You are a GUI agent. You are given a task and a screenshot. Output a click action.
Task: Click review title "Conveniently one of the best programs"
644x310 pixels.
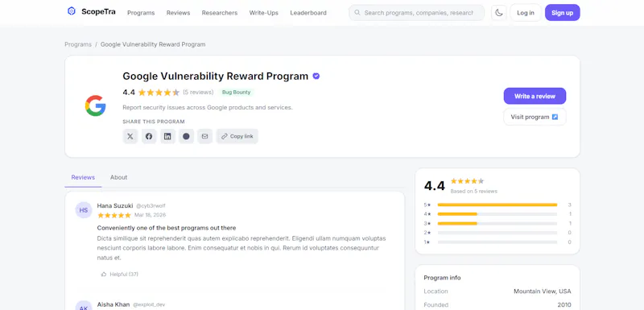[x=167, y=228]
